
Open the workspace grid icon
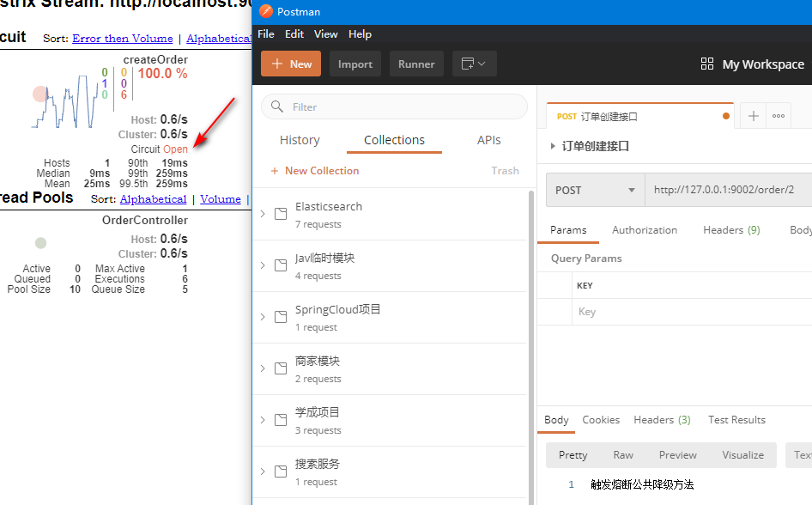(x=707, y=64)
